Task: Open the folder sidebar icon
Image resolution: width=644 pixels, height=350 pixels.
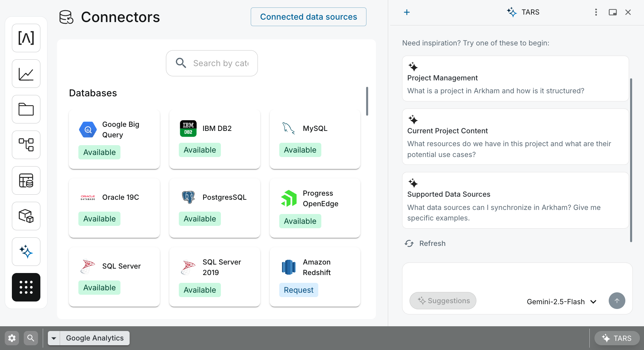Action: pos(26,109)
